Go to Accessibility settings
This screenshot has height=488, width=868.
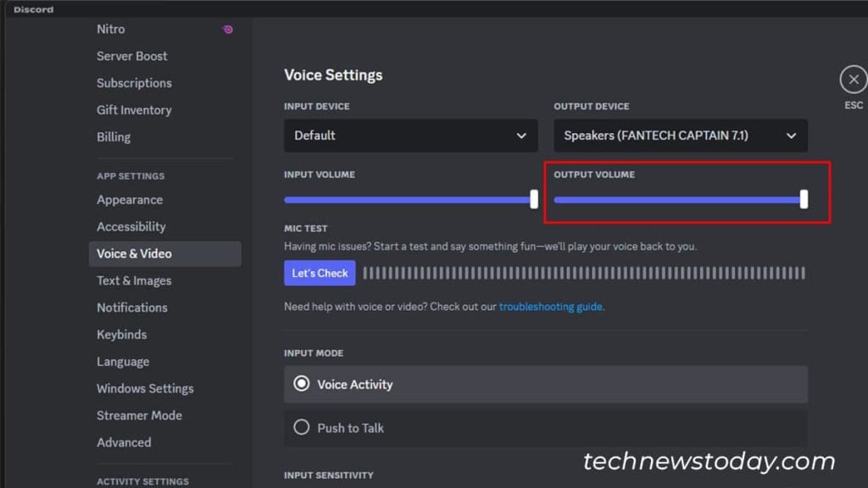131,226
